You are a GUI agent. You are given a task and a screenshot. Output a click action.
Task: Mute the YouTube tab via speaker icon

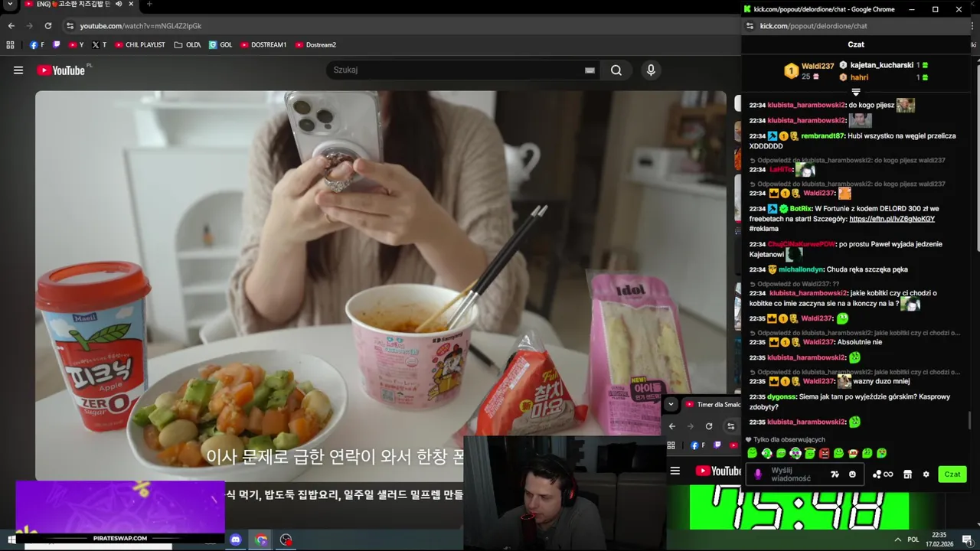point(119,5)
